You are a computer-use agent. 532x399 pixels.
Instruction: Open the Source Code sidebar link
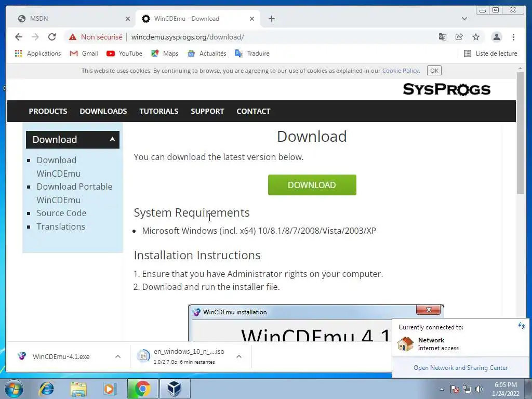61,213
